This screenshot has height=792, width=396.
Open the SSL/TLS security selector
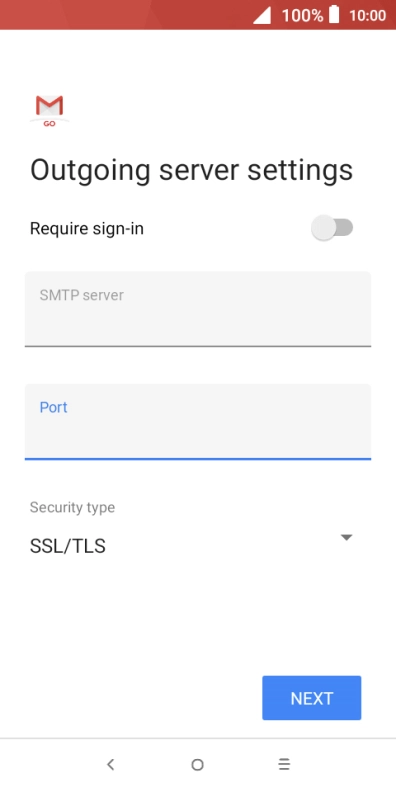click(191, 546)
